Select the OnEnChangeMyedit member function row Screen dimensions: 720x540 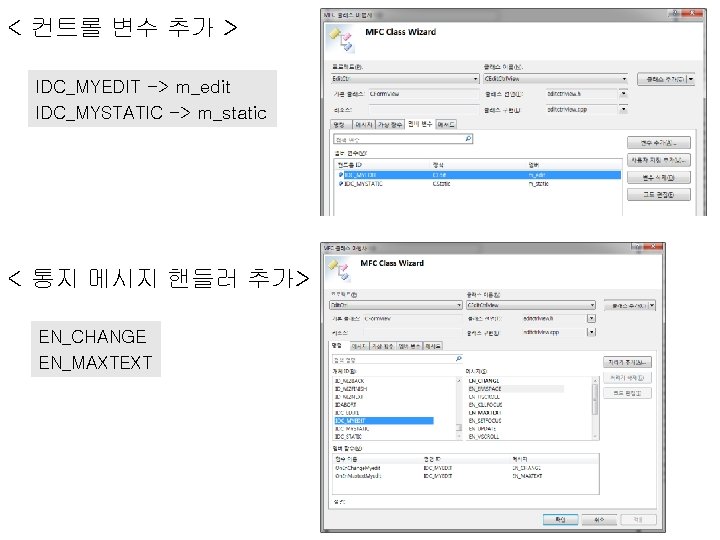(466, 468)
